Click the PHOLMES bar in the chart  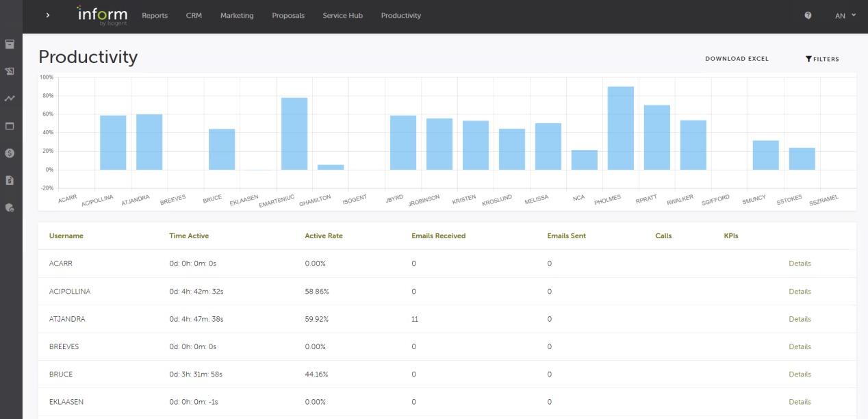click(x=620, y=128)
